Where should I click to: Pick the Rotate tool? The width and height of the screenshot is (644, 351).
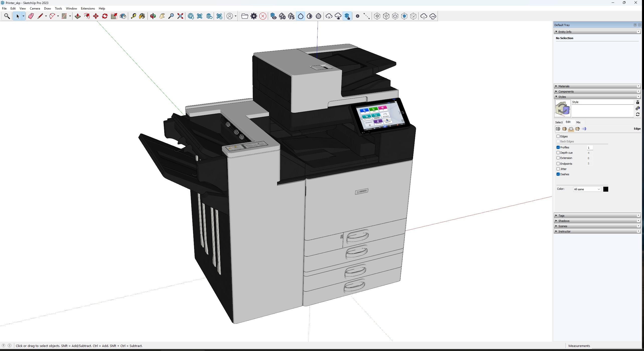105,16
